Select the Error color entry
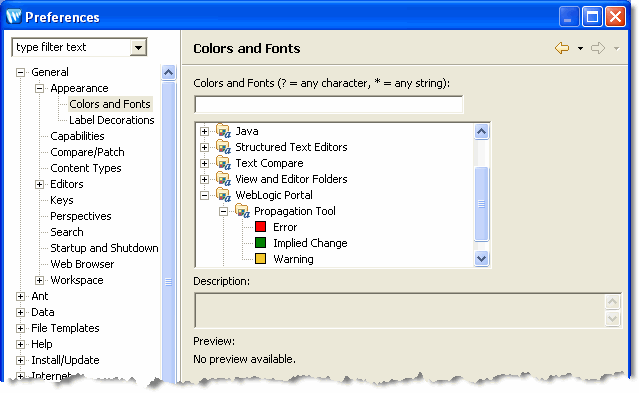 [285, 227]
